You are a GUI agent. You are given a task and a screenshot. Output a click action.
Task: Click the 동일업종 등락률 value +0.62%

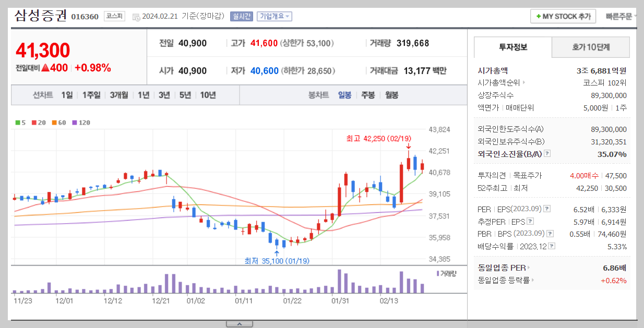click(x=613, y=281)
